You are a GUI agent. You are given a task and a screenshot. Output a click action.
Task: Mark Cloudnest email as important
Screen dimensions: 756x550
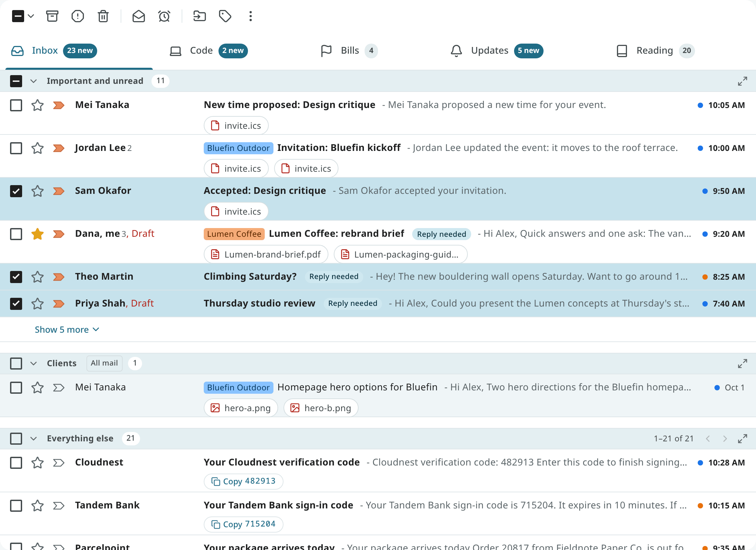pos(59,462)
